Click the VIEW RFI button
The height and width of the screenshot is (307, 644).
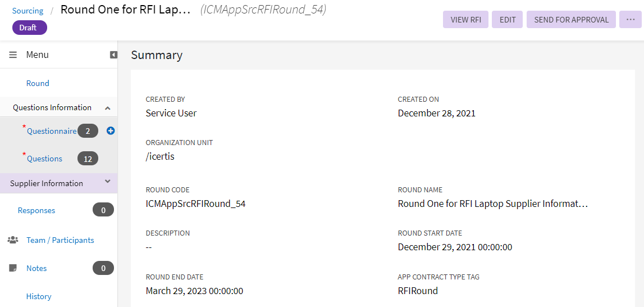(465, 20)
